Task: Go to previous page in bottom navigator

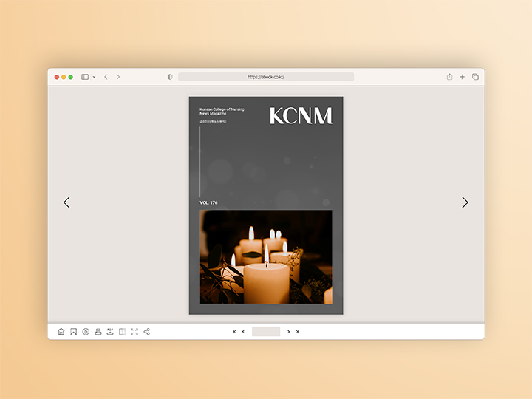Action: coord(243,332)
